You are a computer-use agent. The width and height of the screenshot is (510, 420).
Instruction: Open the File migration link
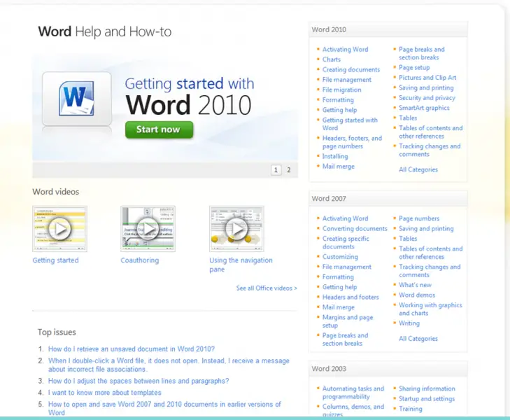[x=342, y=90]
